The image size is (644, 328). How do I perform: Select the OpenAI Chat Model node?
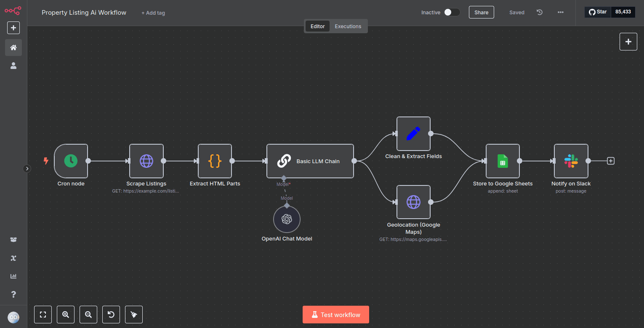click(x=287, y=219)
